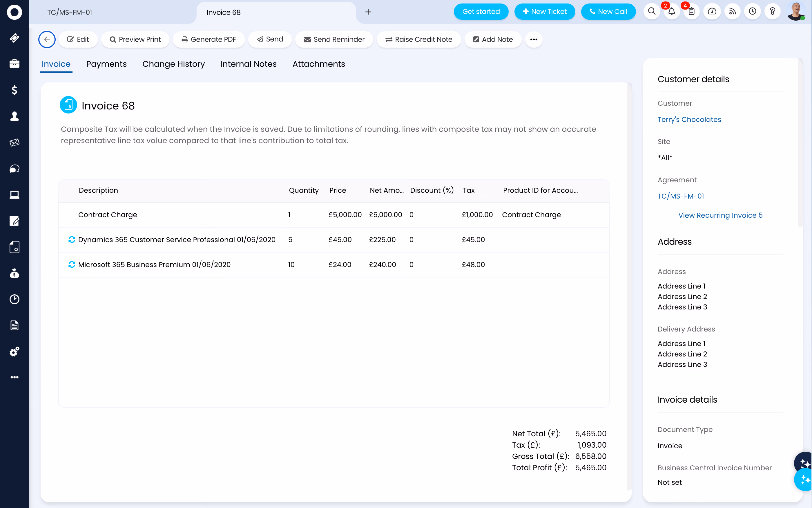Screen dimensions: 812x508
Task: Open the help question mark icon
Action: click(773, 12)
